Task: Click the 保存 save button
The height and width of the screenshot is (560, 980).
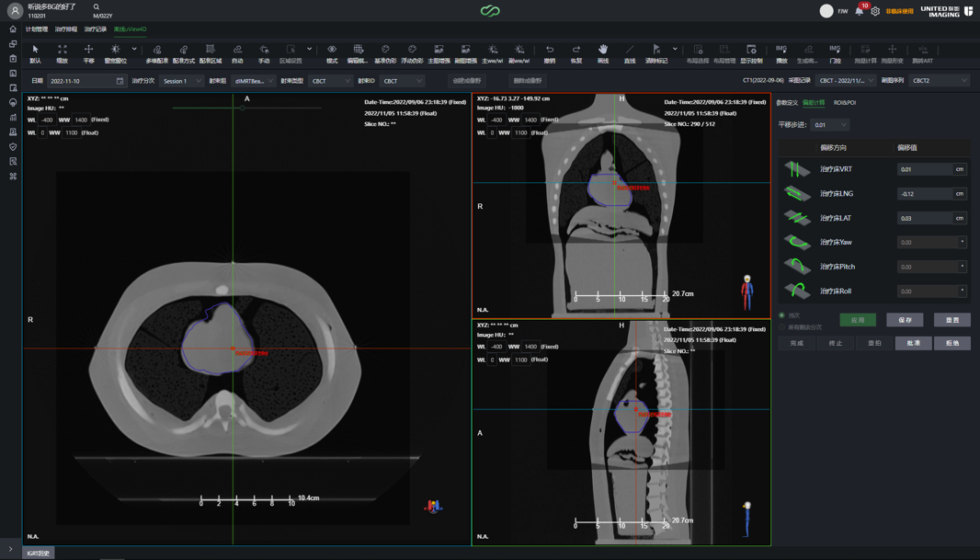Action: coord(905,320)
